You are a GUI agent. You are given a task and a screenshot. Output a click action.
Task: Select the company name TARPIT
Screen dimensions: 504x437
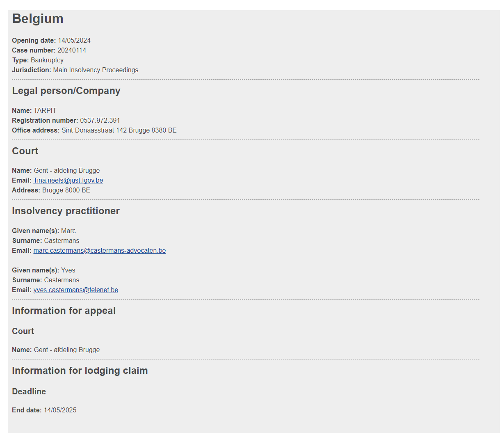coord(45,111)
